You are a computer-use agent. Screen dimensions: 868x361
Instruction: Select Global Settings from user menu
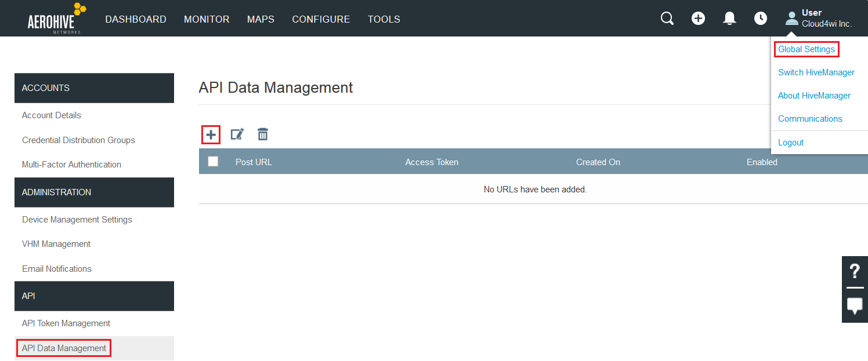coord(806,49)
